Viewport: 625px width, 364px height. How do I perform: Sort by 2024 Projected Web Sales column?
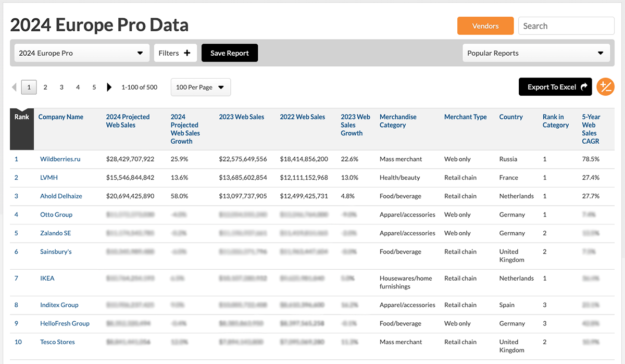click(x=128, y=121)
